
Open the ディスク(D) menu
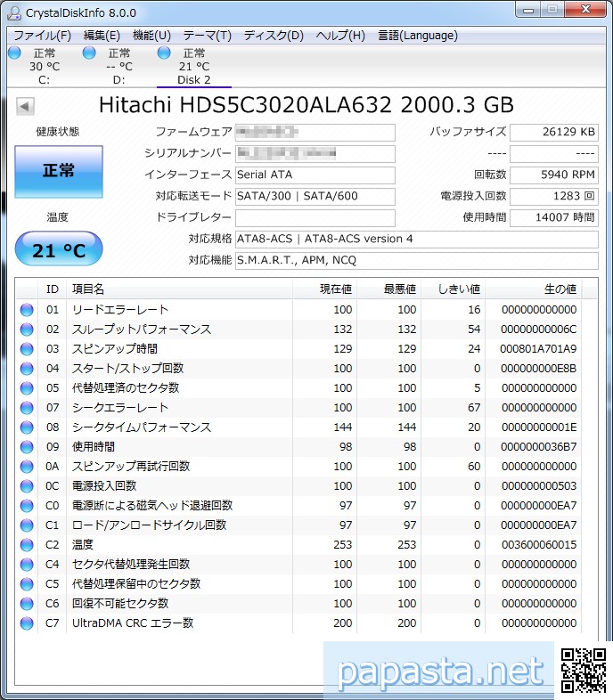[274, 36]
